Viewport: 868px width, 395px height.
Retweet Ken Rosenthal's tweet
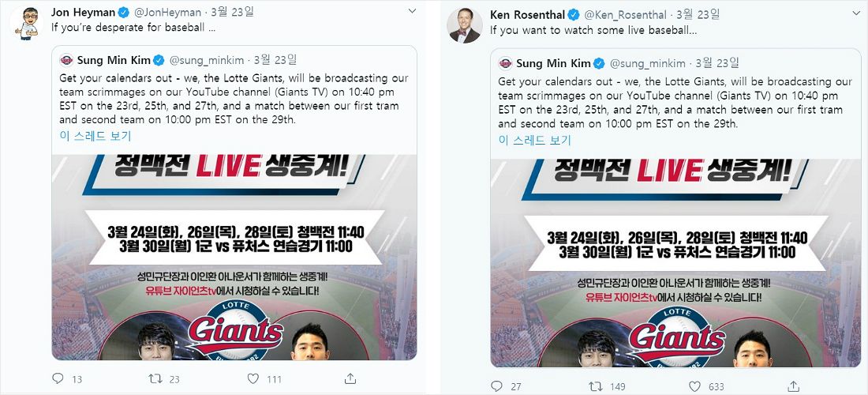pos(594,386)
